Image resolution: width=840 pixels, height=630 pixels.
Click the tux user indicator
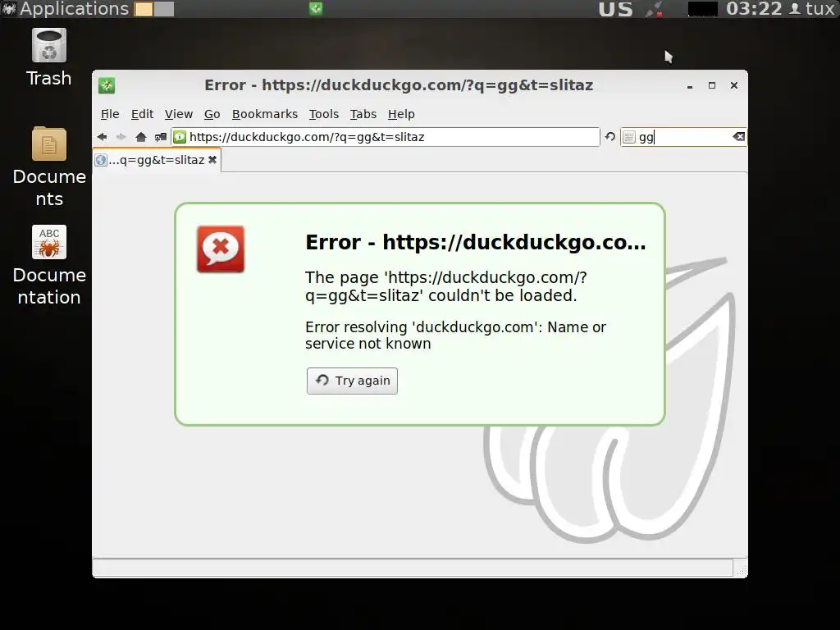coord(813,8)
